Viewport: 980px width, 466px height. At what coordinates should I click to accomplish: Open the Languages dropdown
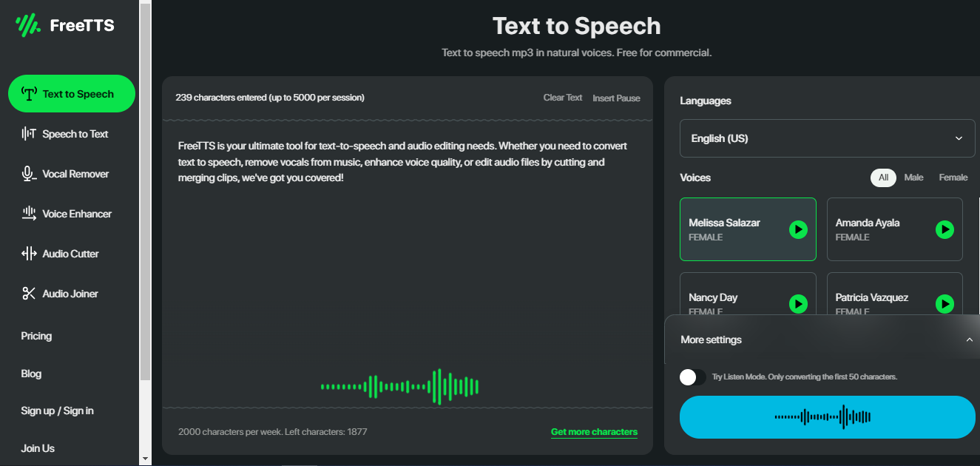click(827, 138)
